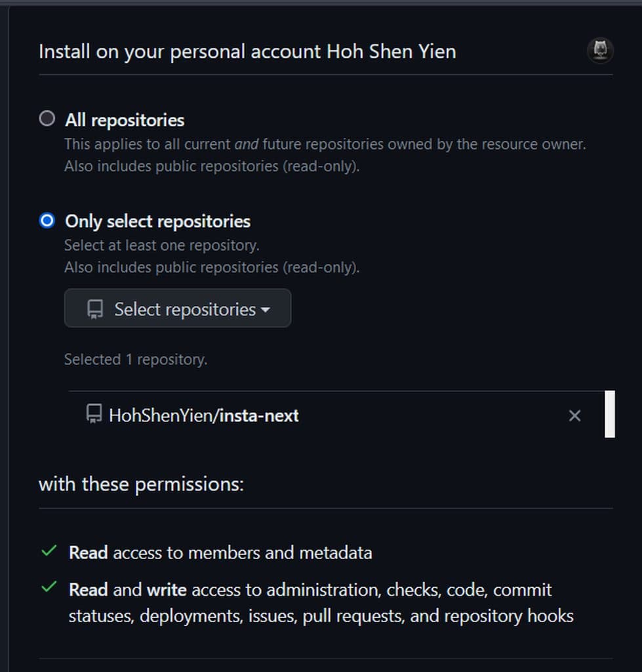Image resolution: width=642 pixels, height=672 pixels.
Task: Click the repo icon inside Select repositories button
Action: tap(96, 308)
